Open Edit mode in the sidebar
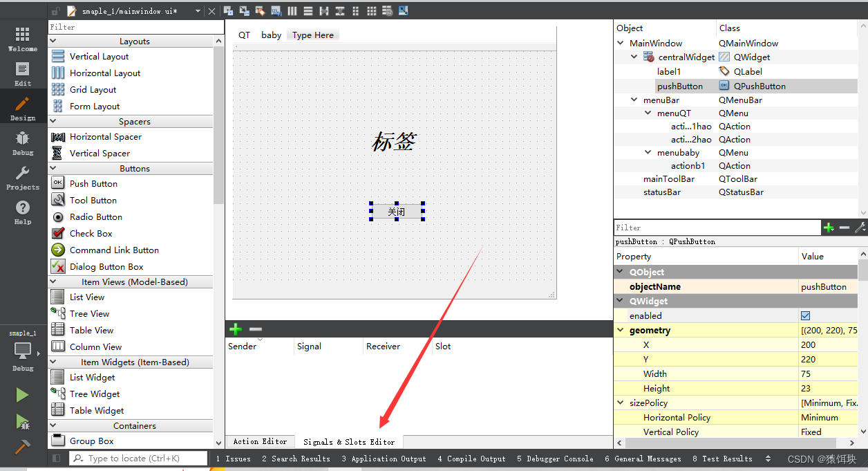Image resolution: width=868 pixels, height=471 pixels. (x=23, y=74)
